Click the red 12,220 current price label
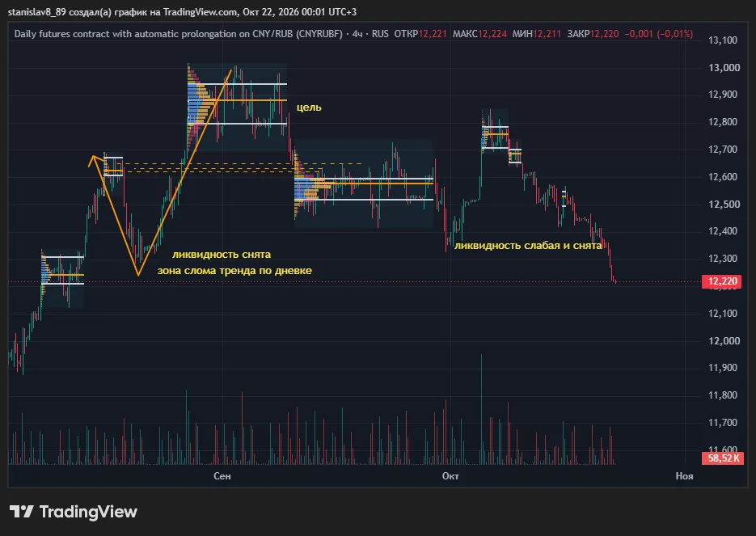756x536 pixels. click(722, 281)
